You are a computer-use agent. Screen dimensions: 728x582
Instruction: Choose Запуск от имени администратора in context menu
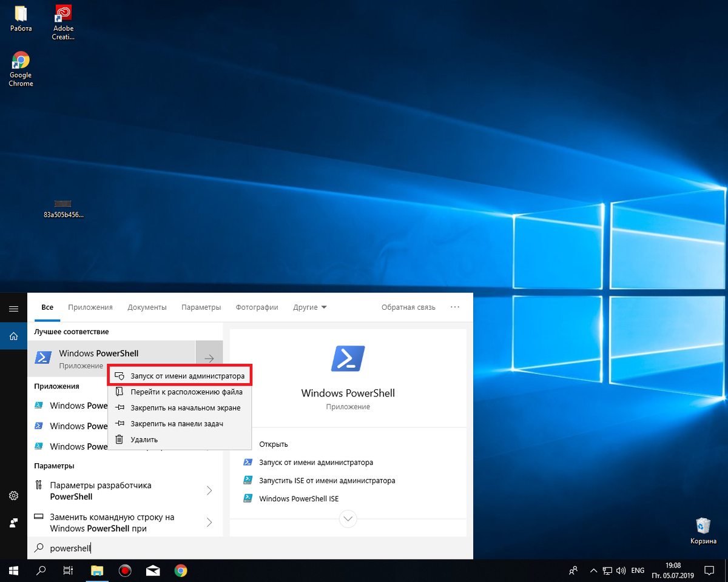(180, 376)
